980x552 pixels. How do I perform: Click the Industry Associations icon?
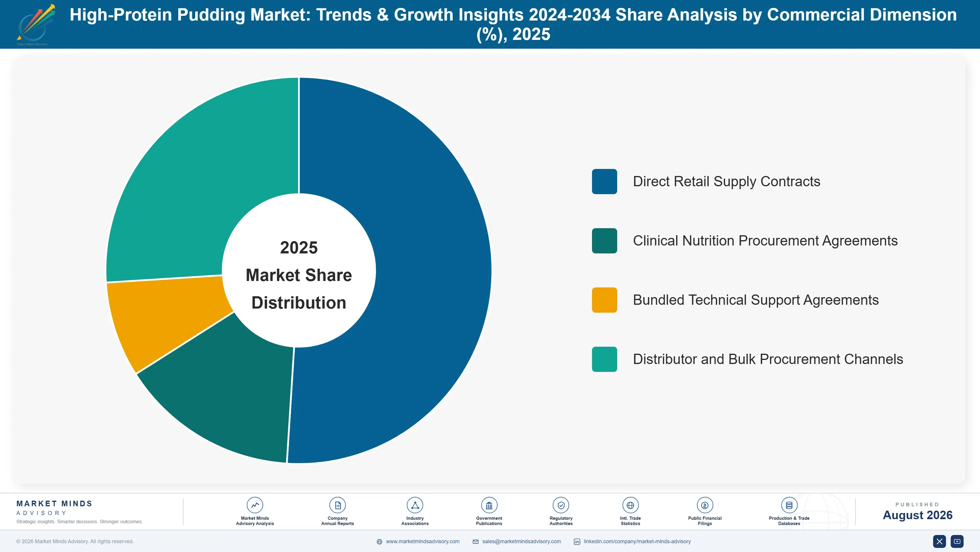click(x=415, y=505)
